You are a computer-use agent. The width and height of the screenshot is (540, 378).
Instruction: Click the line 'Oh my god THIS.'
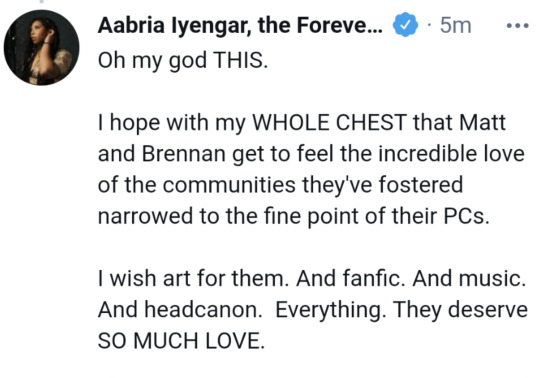coord(183,61)
